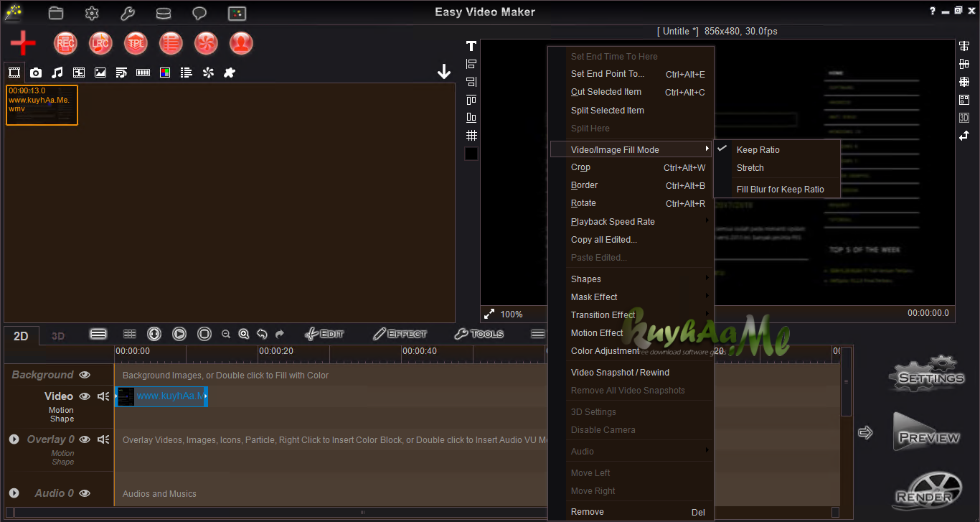This screenshot has width=980, height=522.
Task: Click the wrench tools icon in title bar
Action: click(x=128, y=13)
